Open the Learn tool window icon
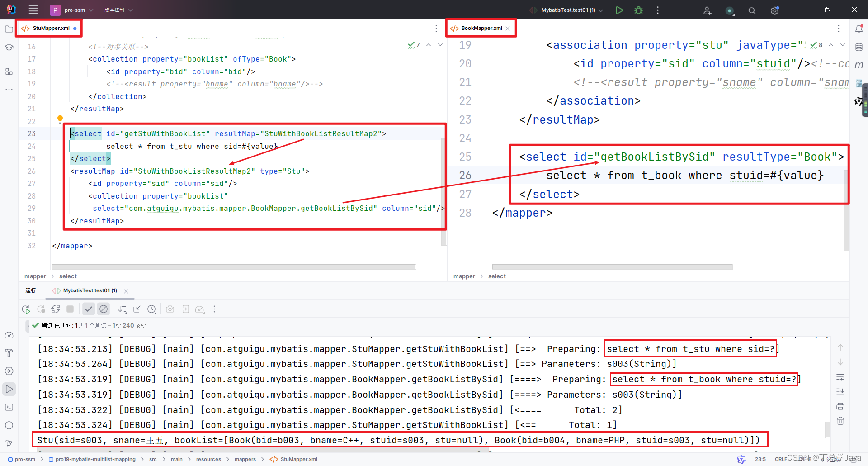Image resolution: width=868 pixels, height=466 pixels. click(9, 47)
